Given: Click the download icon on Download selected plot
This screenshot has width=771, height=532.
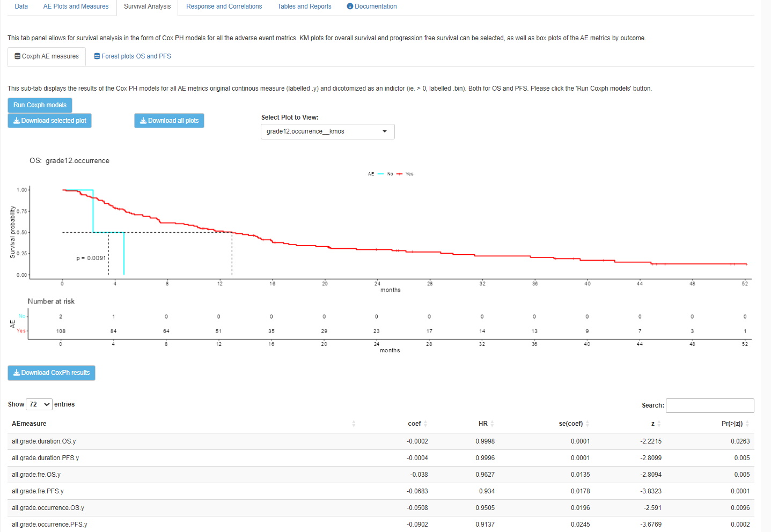Looking at the screenshot, I should coord(16,120).
